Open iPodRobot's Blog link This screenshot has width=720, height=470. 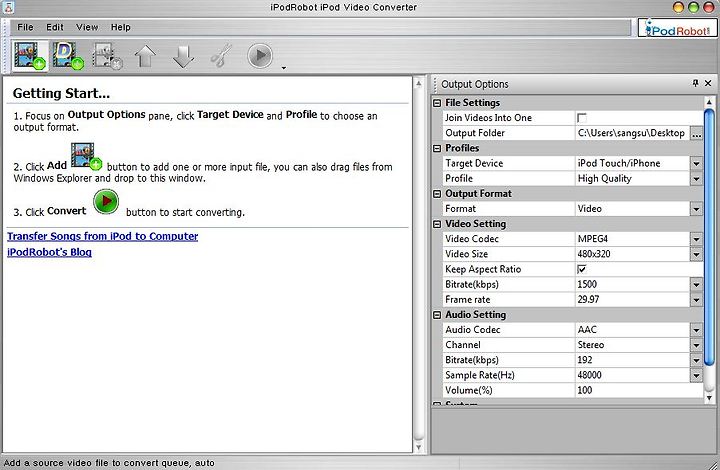click(50, 252)
